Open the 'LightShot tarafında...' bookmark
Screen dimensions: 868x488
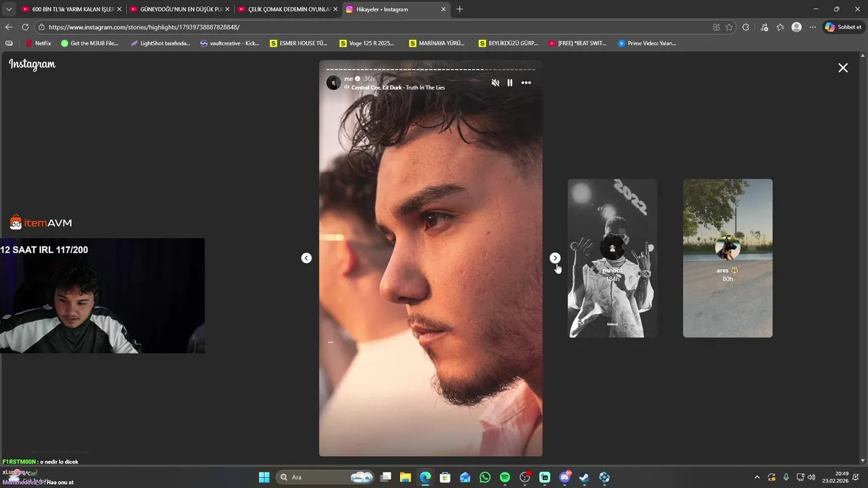coord(160,43)
